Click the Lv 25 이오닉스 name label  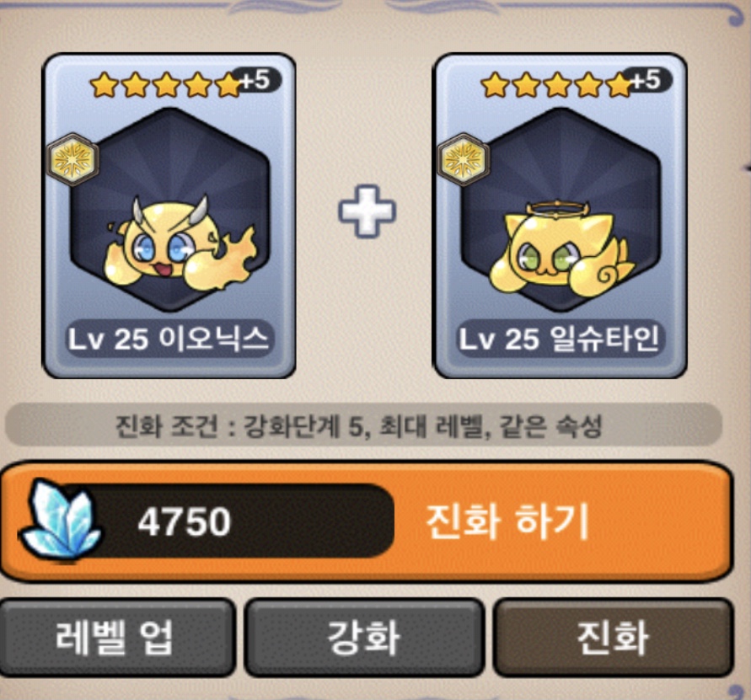click(169, 339)
